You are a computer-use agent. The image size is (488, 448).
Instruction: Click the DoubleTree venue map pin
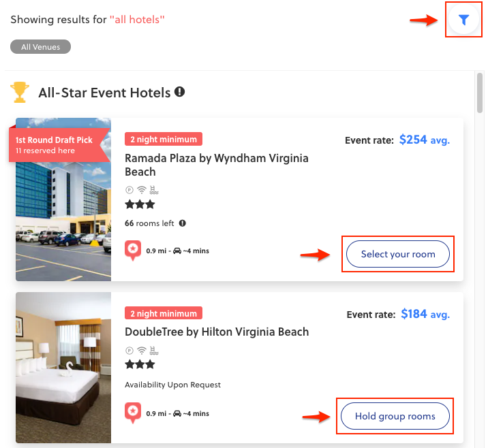click(x=133, y=413)
